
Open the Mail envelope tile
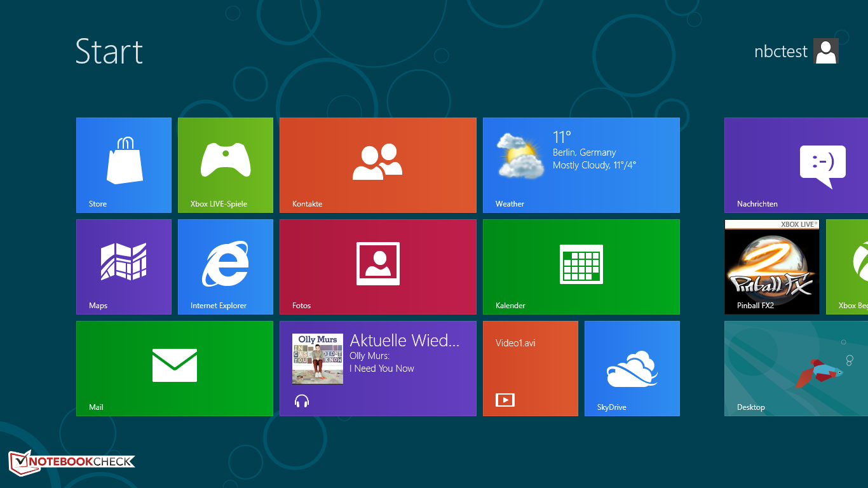point(175,369)
